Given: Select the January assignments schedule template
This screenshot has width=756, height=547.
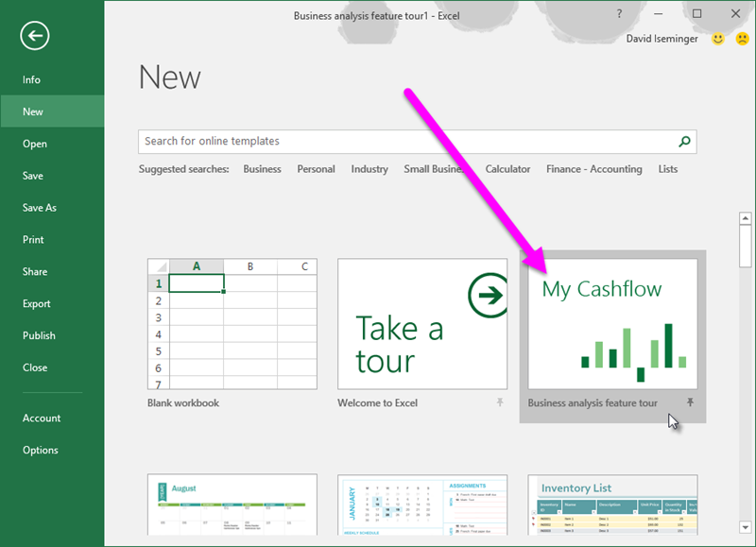Looking at the screenshot, I should click(422, 504).
